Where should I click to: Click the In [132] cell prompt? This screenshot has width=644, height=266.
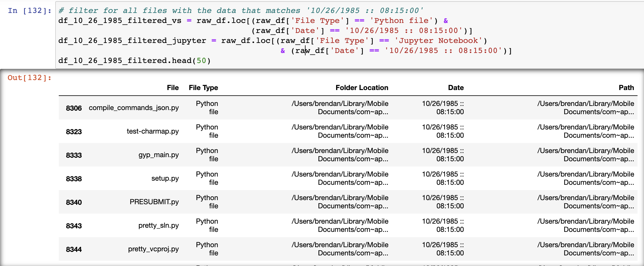[29, 11]
